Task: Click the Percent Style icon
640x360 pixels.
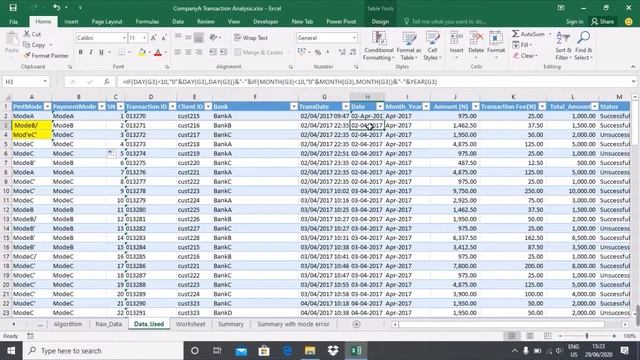Action: point(318,52)
